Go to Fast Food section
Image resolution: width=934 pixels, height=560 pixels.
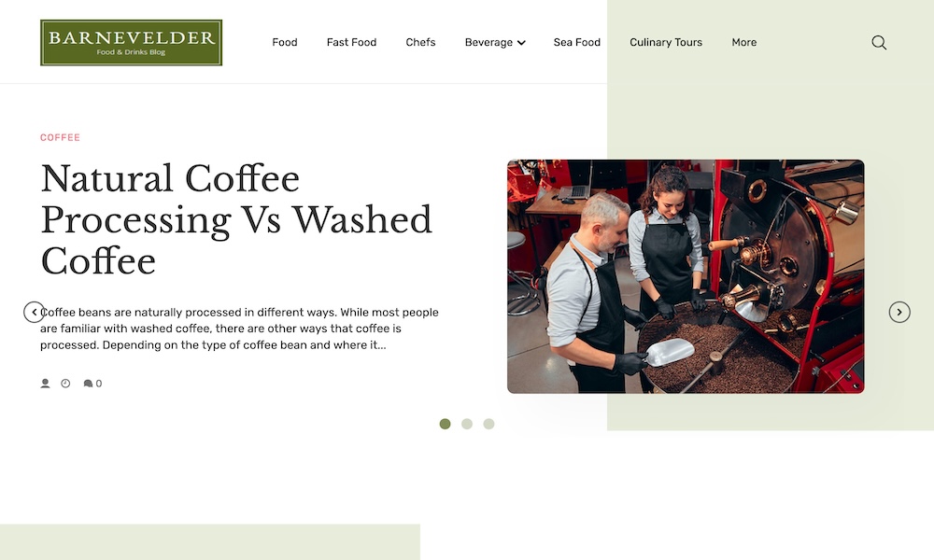click(351, 42)
